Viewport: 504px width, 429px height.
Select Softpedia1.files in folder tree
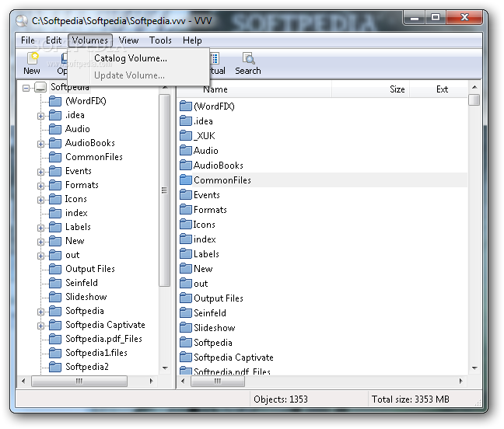[96, 353]
